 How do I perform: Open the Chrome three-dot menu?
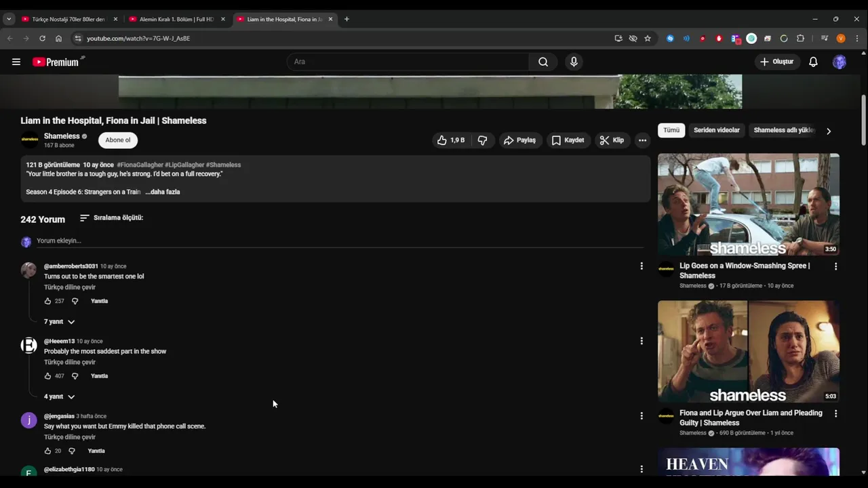tap(856, 39)
